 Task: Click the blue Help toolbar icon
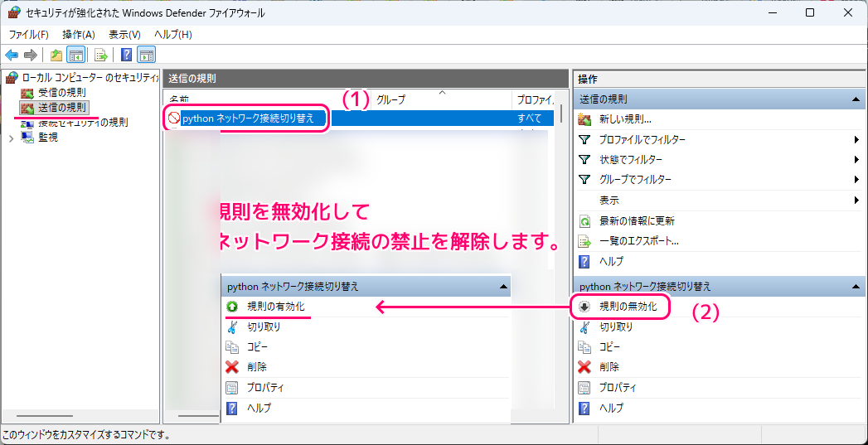point(126,56)
